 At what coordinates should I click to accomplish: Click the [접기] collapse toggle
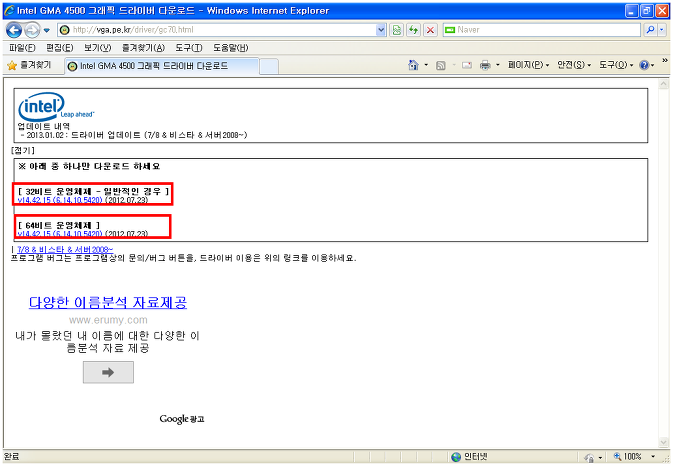[23, 150]
